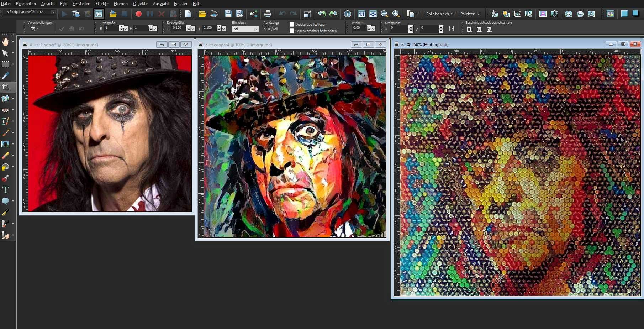Screen dimensions: 644x329
Task: Open the Fotokorrektur toolbar menu
Action: click(440, 14)
